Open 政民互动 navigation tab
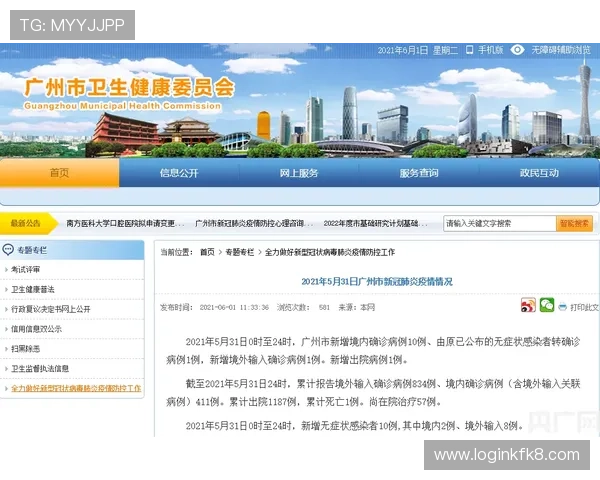600x480 pixels. click(x=539, y=173)
